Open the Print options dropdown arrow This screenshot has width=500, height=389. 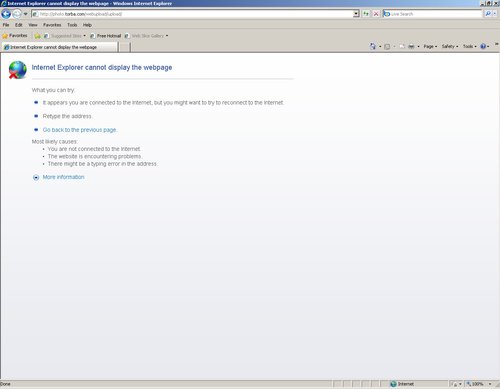418,46
